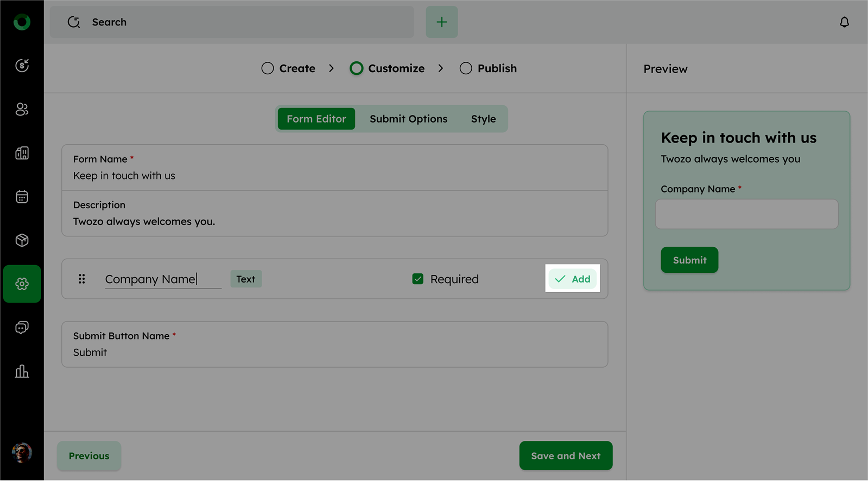Open the Contacts icon in sidebar
The height and width of the screenshot is (481, 868).
coord(22,110)
